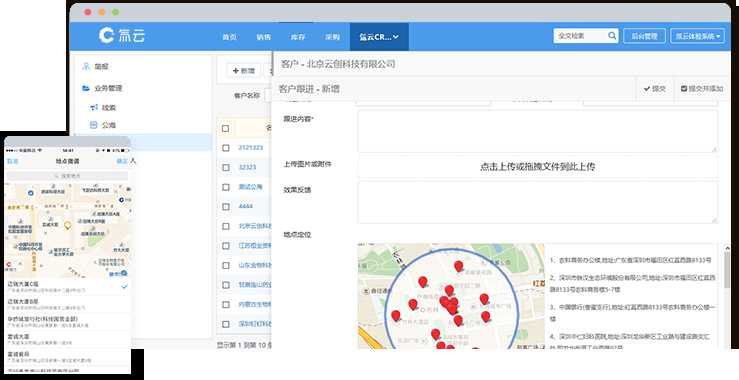Viewport: 739px width, 380px height.
Task: Tap the search field on the phone screen
Action: click(x=67, y=175)
